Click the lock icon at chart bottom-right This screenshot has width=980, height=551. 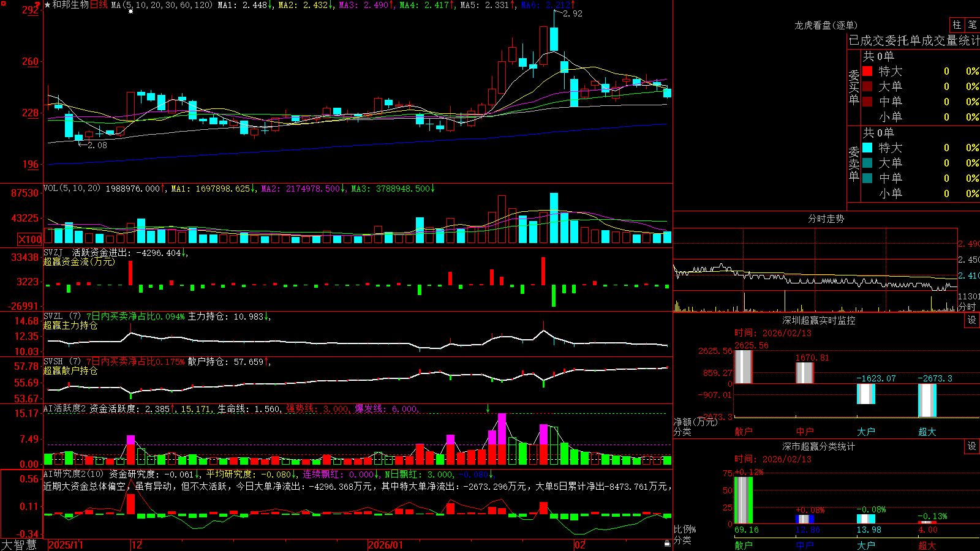point(668,544)
